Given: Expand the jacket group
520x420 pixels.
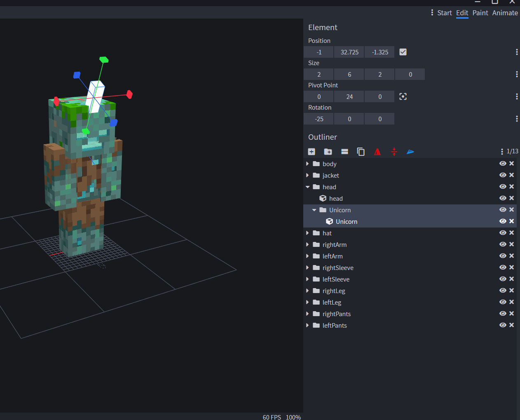Looking at the screenshot, I should [307, 175].
